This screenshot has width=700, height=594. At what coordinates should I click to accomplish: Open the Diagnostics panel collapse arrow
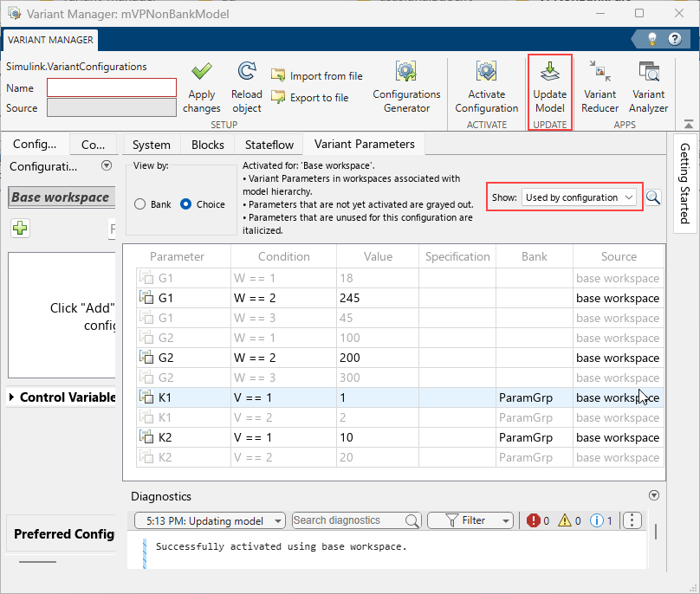(x=654, y=495)
